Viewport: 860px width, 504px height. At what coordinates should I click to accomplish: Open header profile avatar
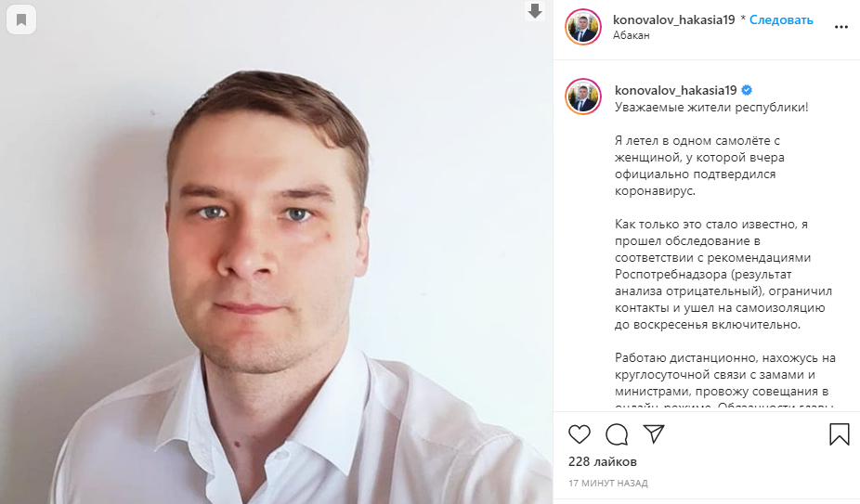pos(583,27)
